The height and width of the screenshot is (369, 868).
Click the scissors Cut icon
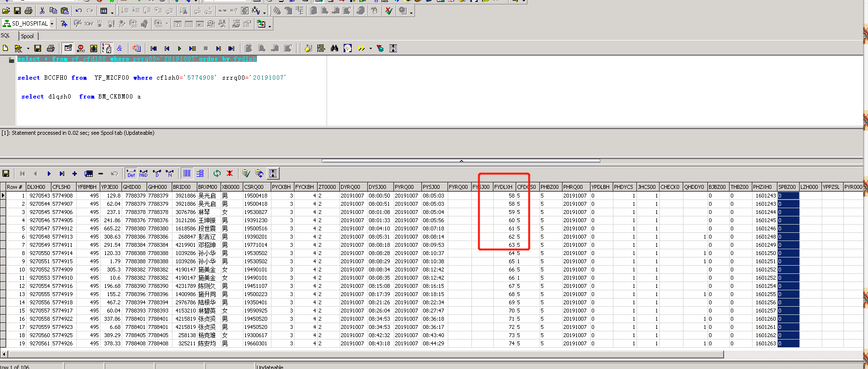click(42, 11)
